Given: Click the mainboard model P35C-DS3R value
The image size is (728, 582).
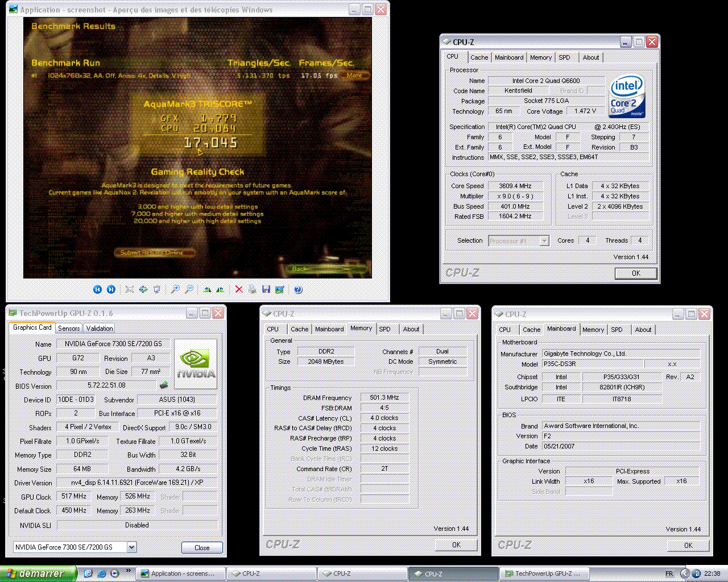Looking at the screenshot, I should click(x=592, y=364).
